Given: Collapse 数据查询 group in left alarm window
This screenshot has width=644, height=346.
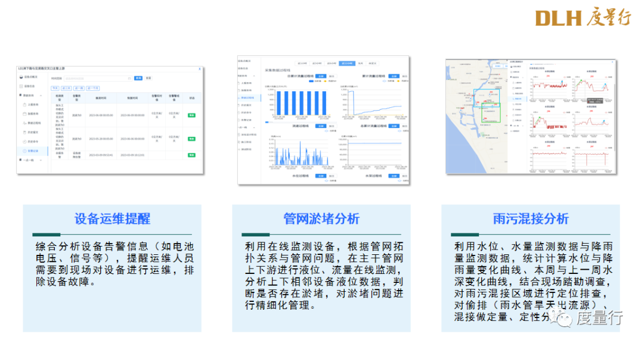Looking at the screenshot, I should coord(41,95).
